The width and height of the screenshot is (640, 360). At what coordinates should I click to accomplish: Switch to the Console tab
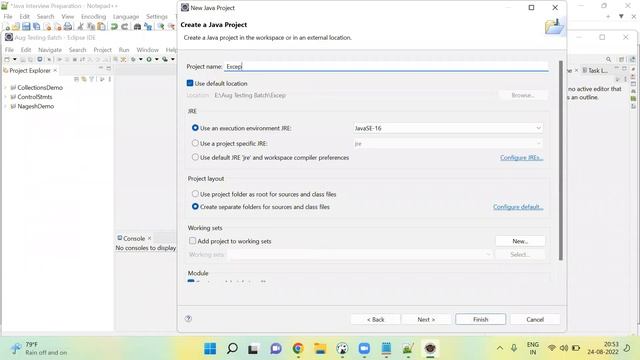pos(134,238)
